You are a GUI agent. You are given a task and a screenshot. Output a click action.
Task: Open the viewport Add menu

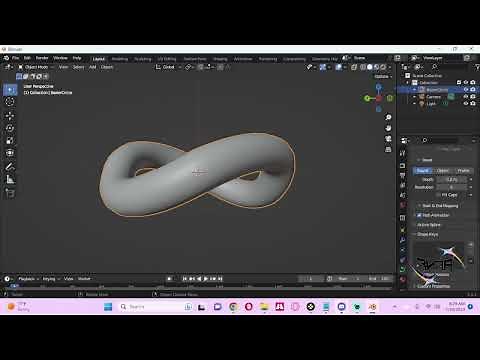coord(92,67)
